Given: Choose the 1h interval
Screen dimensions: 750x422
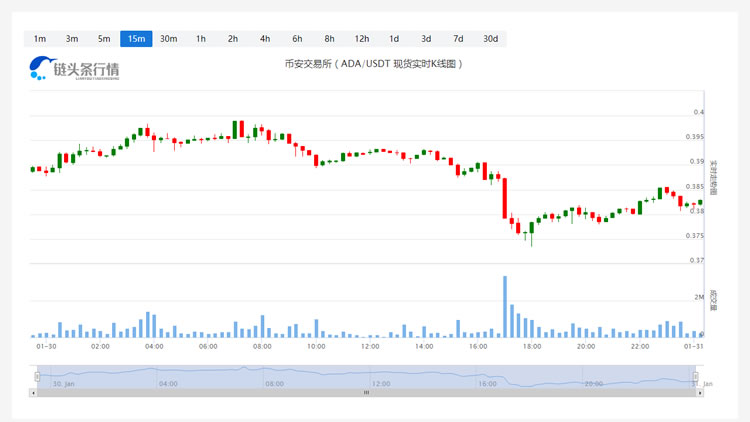Looking at the screenshot, I should tap(201, 39).
